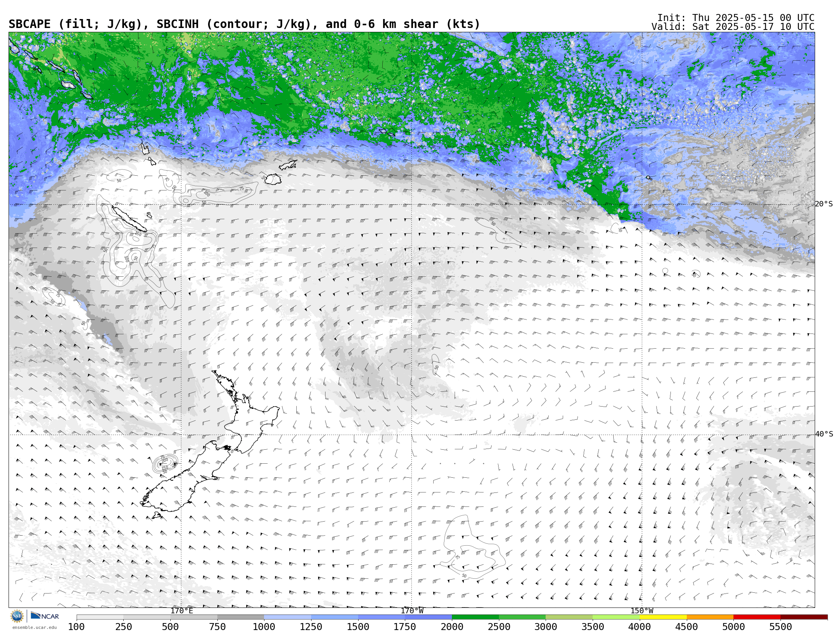This screenshot has height=632, width=840.
Task: Click the NCAR logo
Action: (45, 616)
